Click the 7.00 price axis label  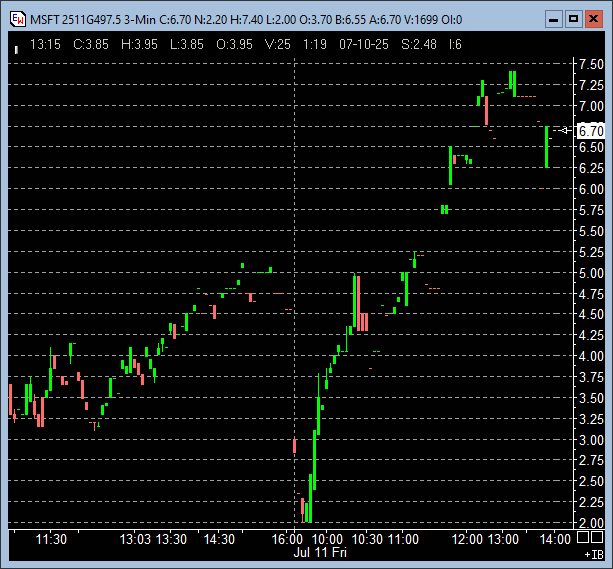[591, 106]
